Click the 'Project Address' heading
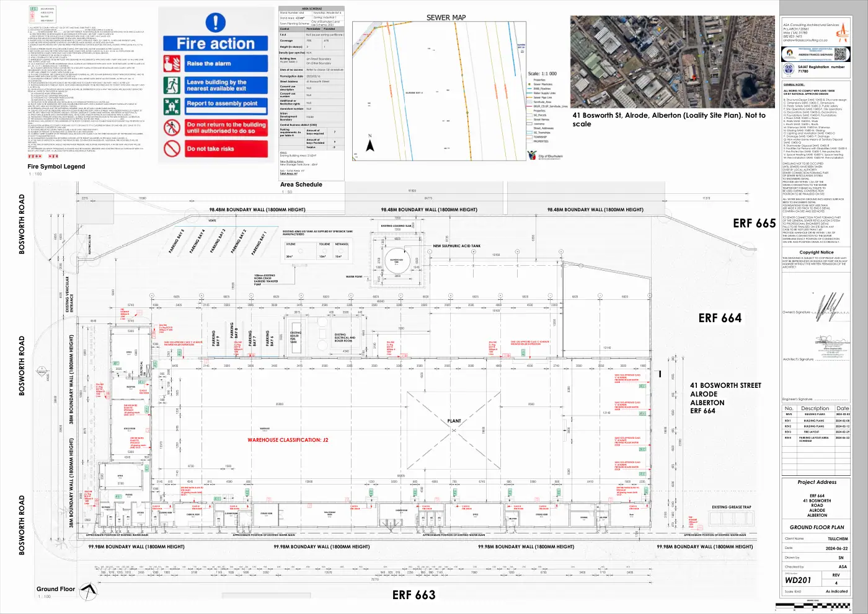This screenshot has width=868, height=614. [817, 482]
